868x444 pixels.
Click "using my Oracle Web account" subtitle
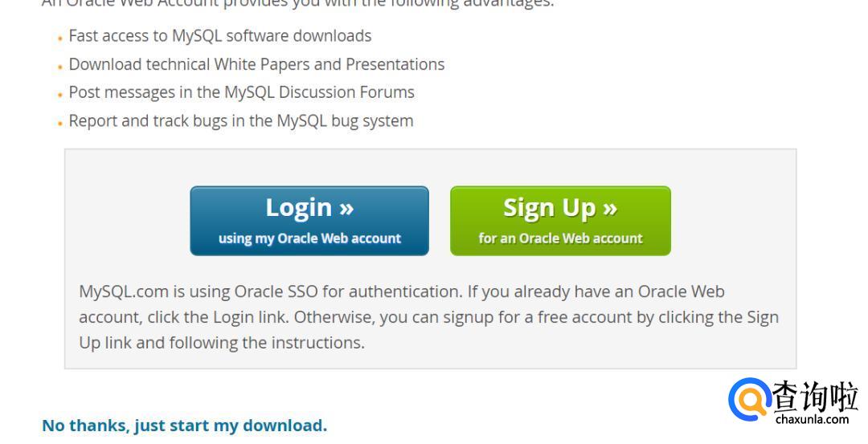(x=309, y=238)
